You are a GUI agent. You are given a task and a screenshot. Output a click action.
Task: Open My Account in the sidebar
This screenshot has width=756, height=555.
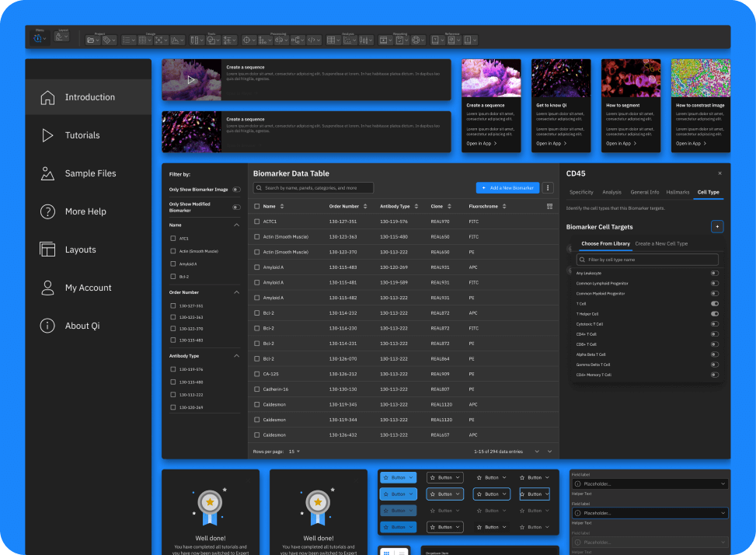click(x=89, y=288)
